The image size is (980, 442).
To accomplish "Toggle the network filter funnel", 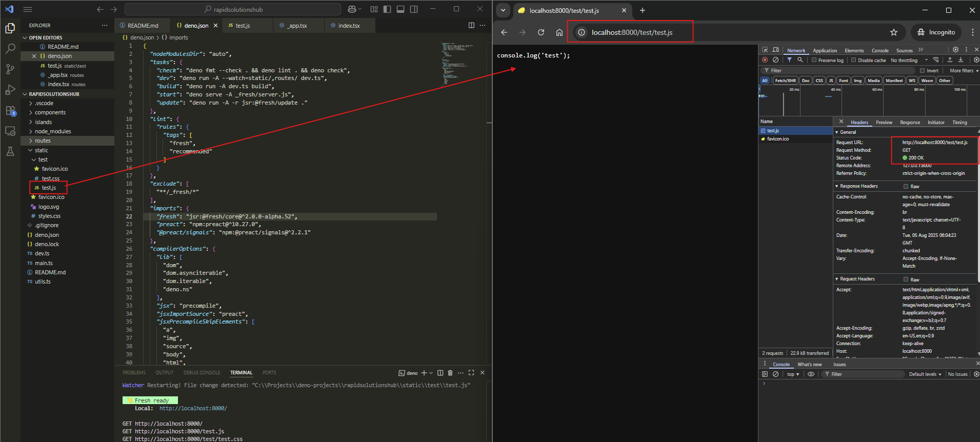I will pyautogui.click(x=789, y=60).
